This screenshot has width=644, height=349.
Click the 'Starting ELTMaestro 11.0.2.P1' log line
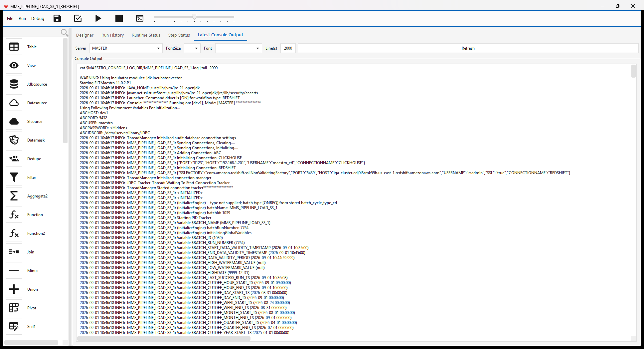(105, 83)
